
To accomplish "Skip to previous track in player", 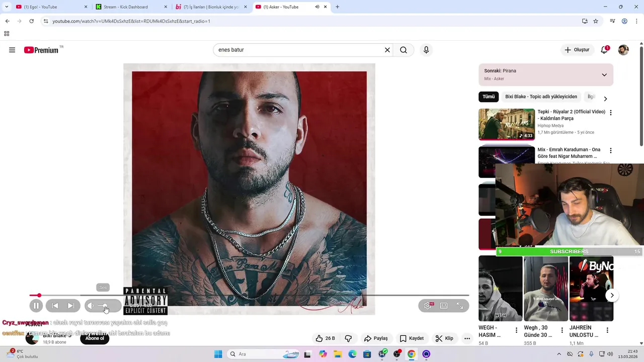I will pos(55,306).
